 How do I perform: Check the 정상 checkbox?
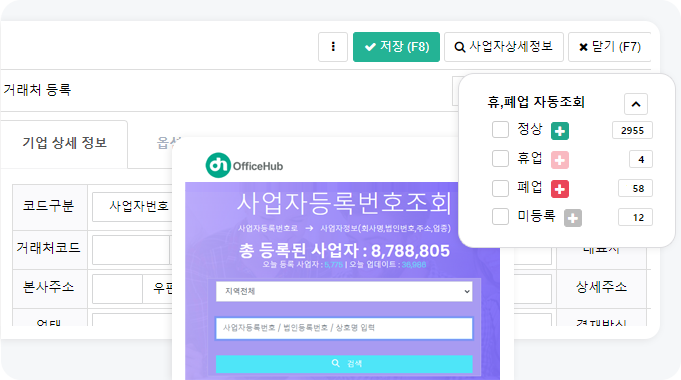pos(500,129)
